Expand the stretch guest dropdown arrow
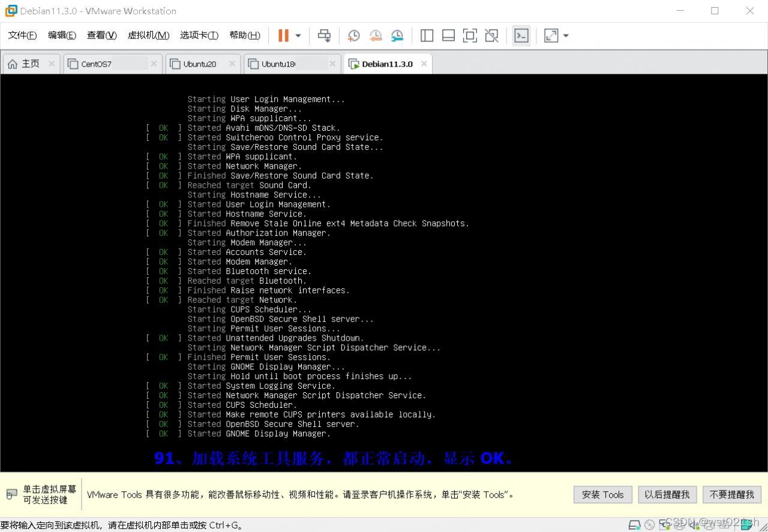This screenshot has width=768, height=532. 566,35
